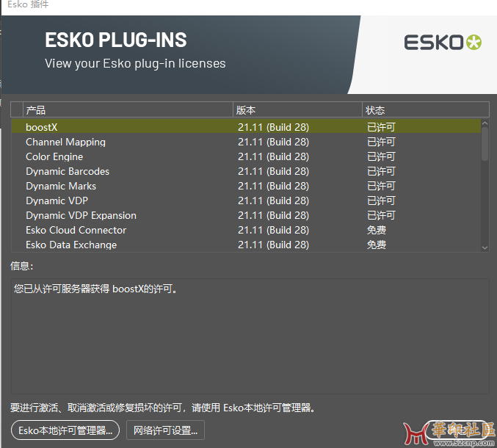Open 网络许可设置 network license settings

[x=165, y=430]
